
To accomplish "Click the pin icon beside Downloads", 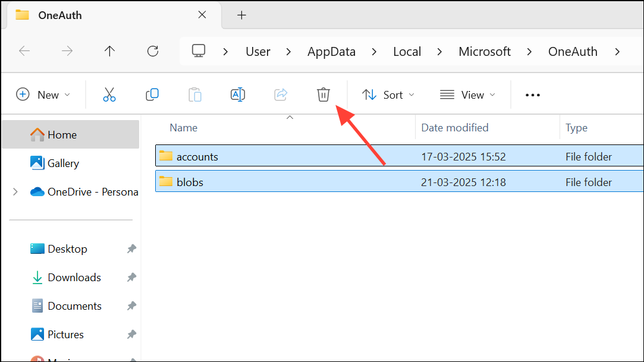I will point(131,278).
